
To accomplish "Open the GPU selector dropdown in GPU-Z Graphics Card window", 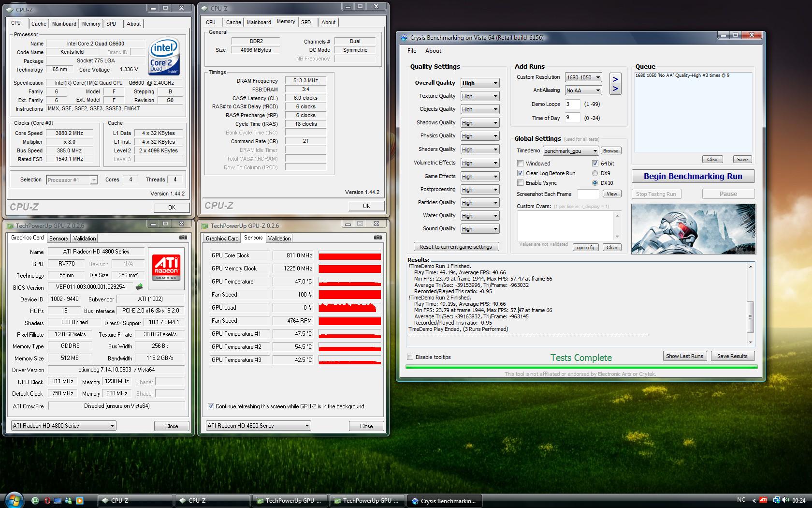I will 64,426.
